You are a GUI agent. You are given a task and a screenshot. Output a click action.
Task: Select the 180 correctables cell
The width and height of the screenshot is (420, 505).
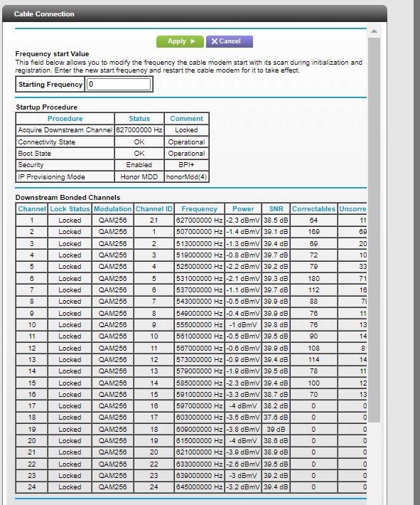coord(314,279)
